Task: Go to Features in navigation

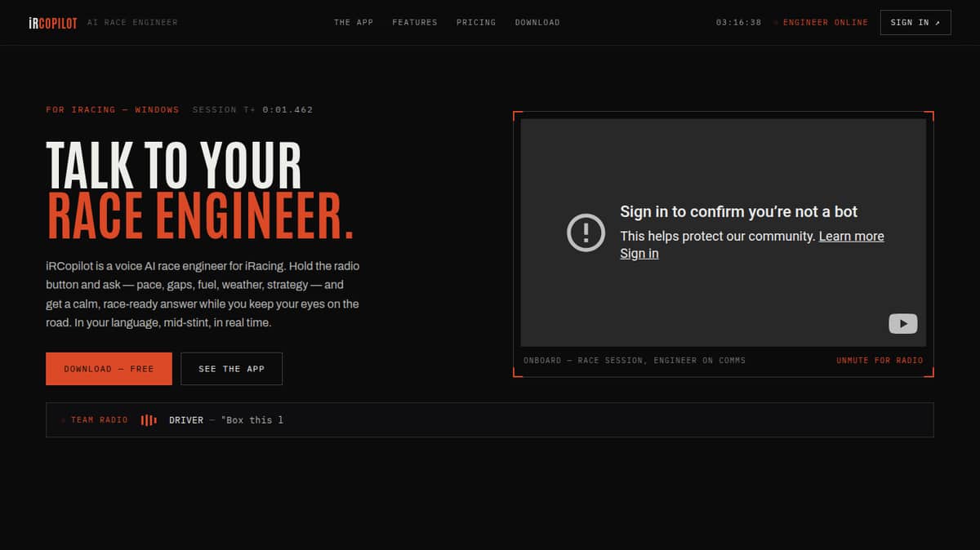Action: click(415, 23)
